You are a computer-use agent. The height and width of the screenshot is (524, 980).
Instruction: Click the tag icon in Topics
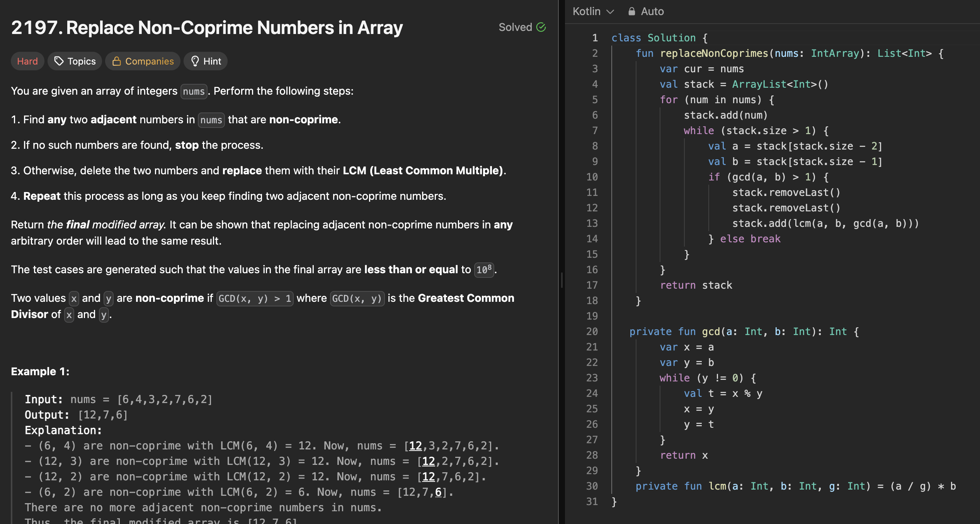59,61
